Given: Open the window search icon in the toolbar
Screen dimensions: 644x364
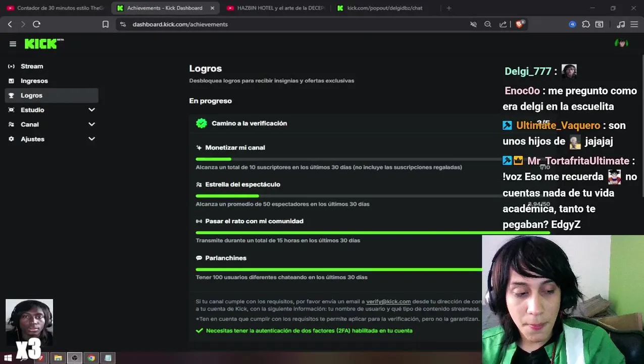Looking at the screenshot, I should (x=600, y=24).
